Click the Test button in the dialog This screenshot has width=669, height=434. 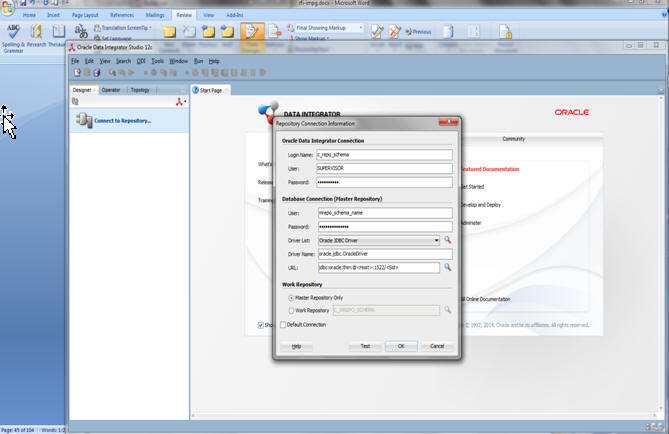pyautogui.click(x=365, y=346)
